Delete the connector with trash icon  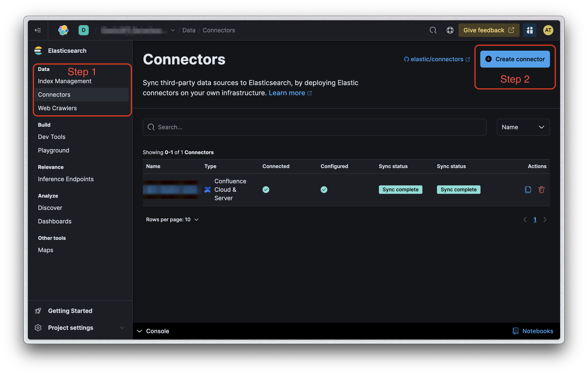(541, 190)
